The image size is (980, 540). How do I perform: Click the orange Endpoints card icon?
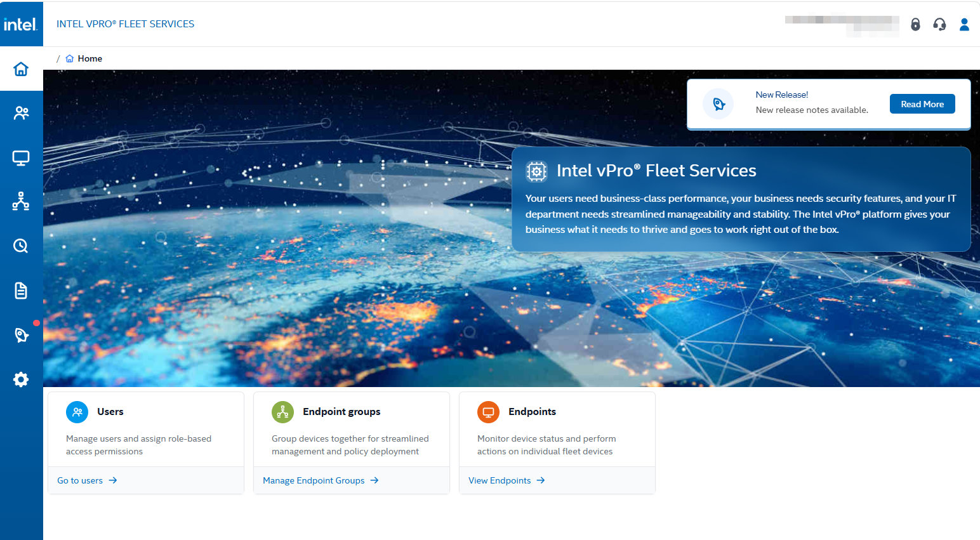coord(488,412)
